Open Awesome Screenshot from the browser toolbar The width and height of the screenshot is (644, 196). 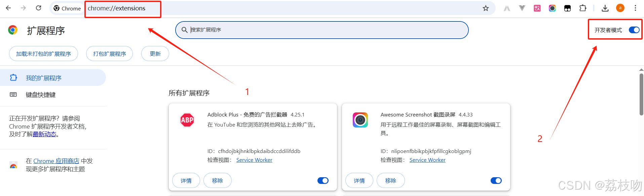(552, 8)
